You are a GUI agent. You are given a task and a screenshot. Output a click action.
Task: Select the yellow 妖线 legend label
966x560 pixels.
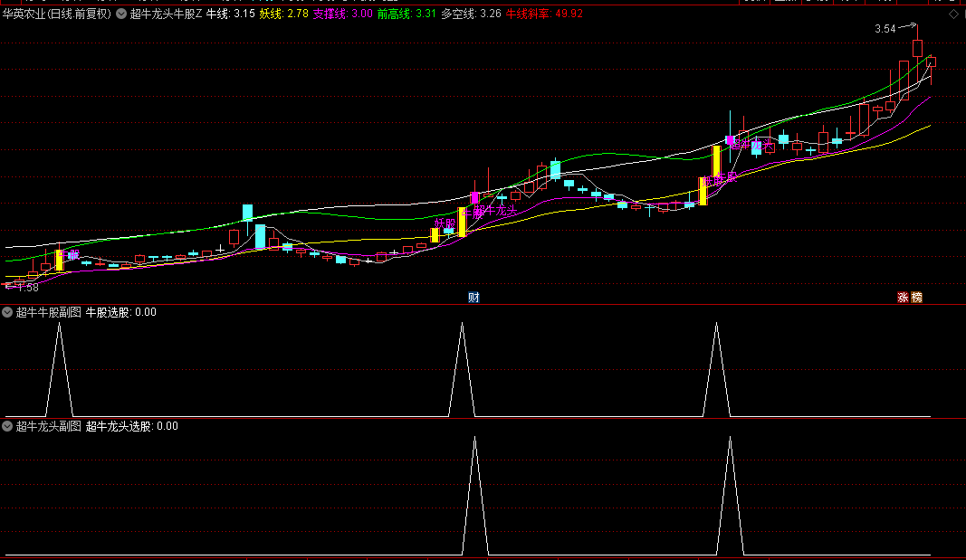(271, 14)
